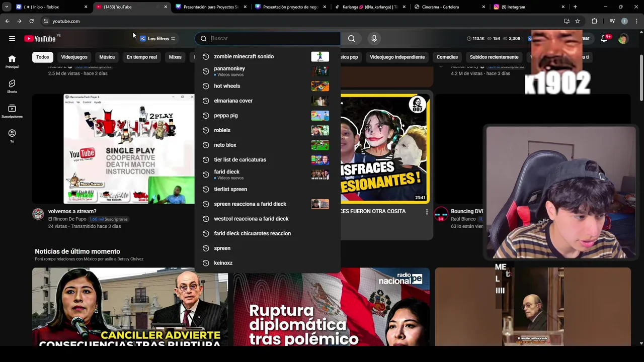644x362 pixels.
Task: Open Shorts in the sidebar
Action: [12, 86]
